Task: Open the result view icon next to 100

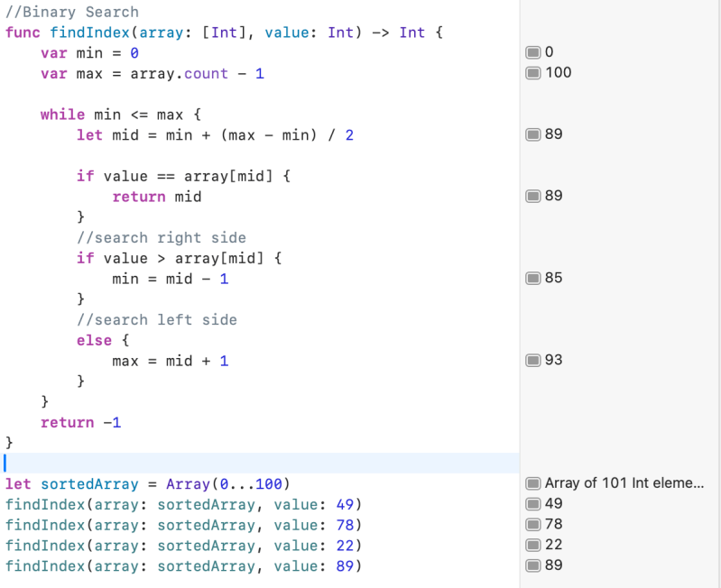Action: (532, 73)
